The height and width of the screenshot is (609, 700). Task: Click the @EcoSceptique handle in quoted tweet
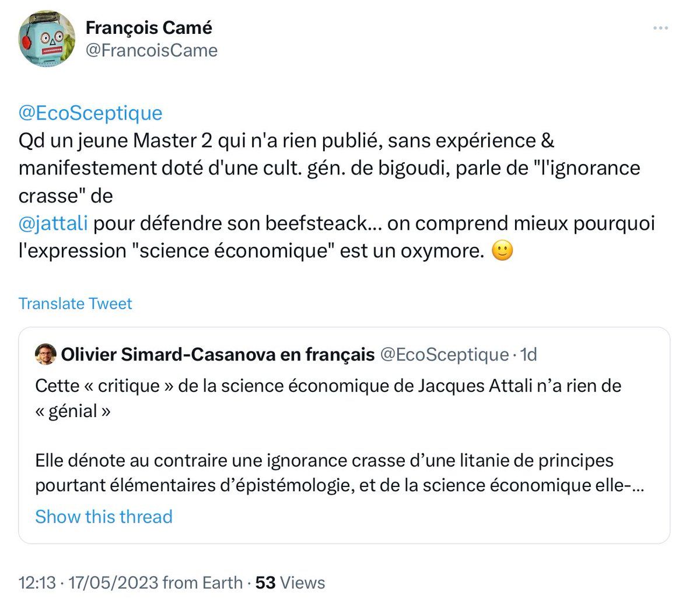point(444,354)
